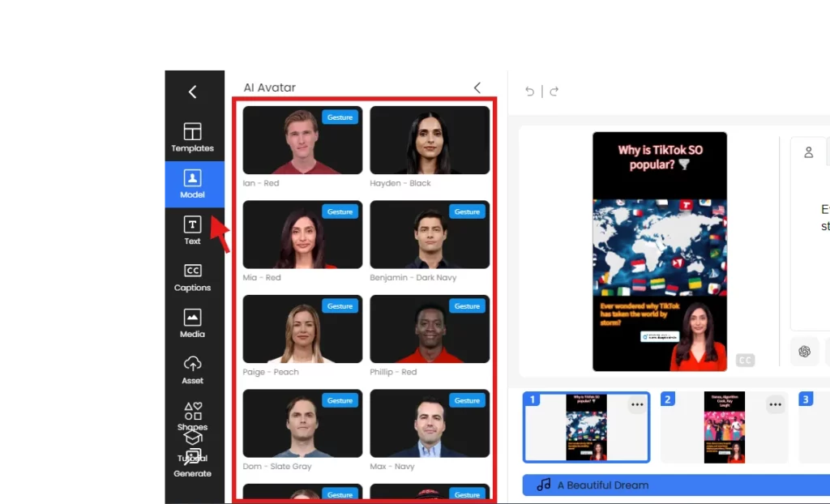Select the Model sidebar item
The image size is (830, 504).
pos(195,184)
